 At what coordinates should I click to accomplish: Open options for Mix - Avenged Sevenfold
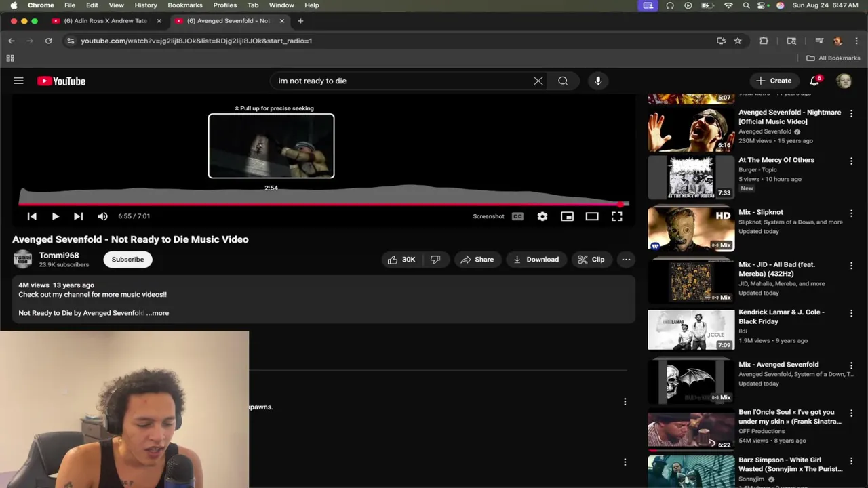[851, 366]
